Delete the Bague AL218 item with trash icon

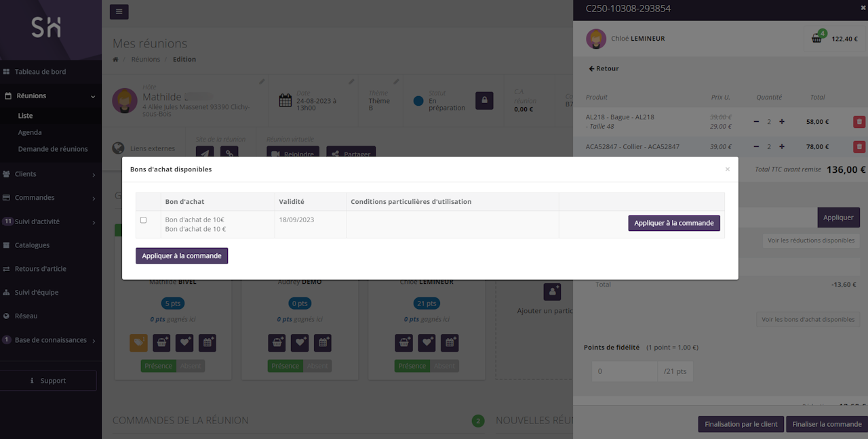(x=859, y=122)
